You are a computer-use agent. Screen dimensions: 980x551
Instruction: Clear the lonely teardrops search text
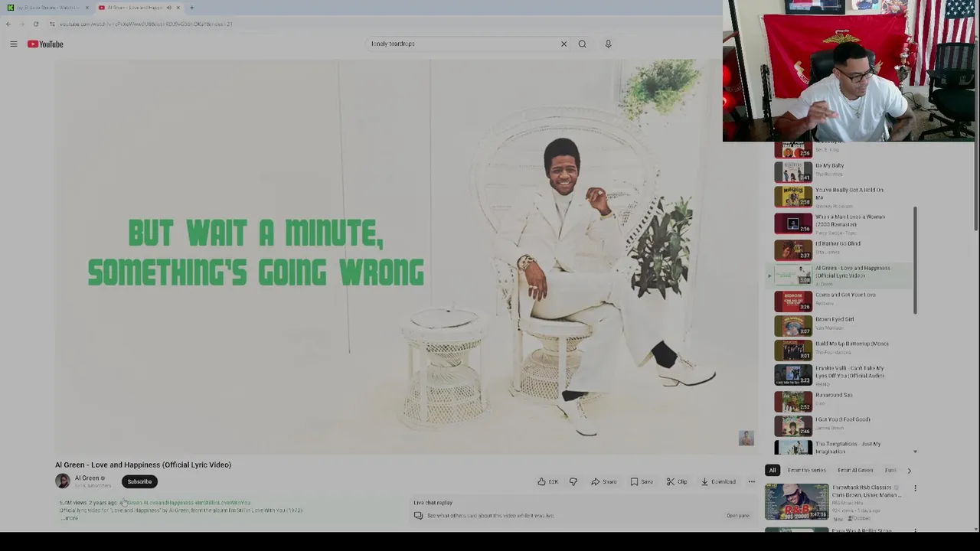(x=563, y=44)
